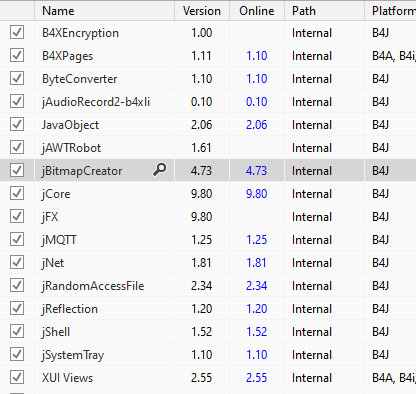Toggle the jMQTT checkbox

pyautogui.click(x=17, y=239)
